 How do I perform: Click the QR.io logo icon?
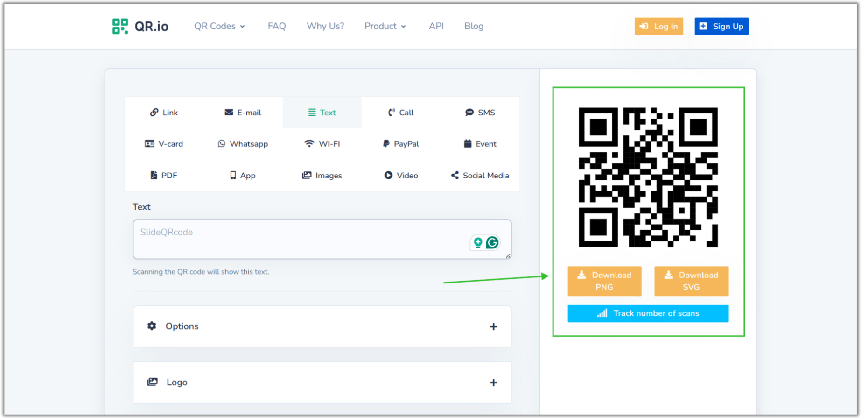(x=120, y=26)
